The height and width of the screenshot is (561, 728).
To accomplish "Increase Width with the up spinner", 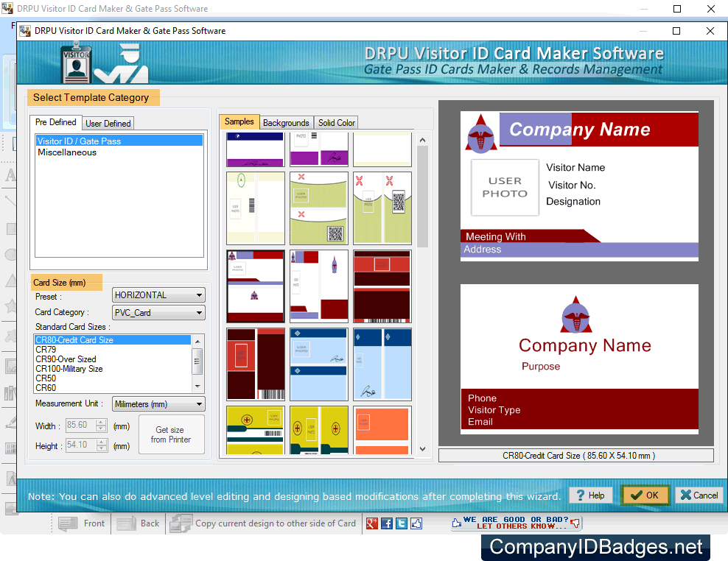I will tap(101, 423).
